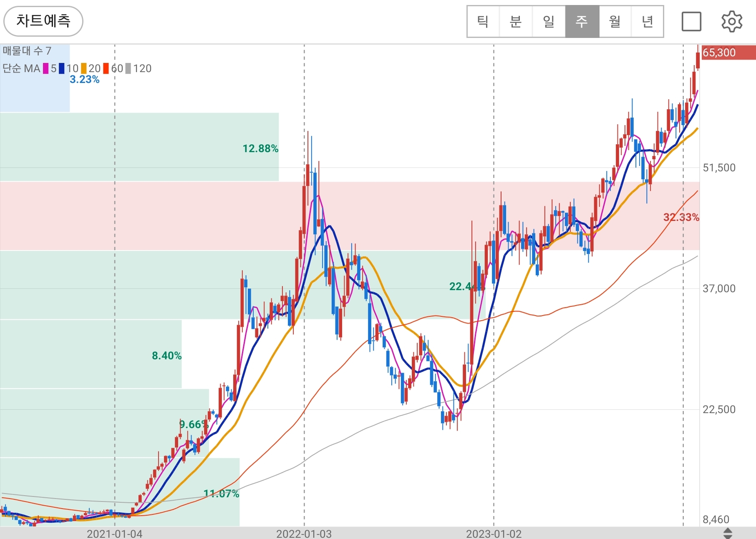Screen dimensions: 756x539
Task: Switch to the 틱 tick timeframe tab
Action: 483,22
